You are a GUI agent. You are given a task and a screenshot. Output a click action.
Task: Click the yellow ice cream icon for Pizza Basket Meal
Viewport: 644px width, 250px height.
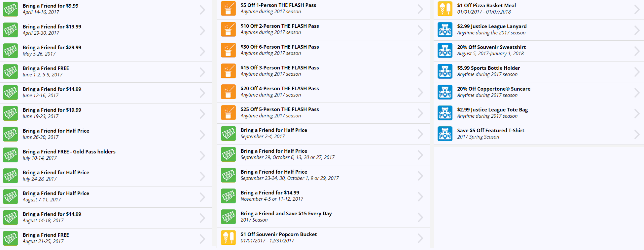click(x=445, y=9)
